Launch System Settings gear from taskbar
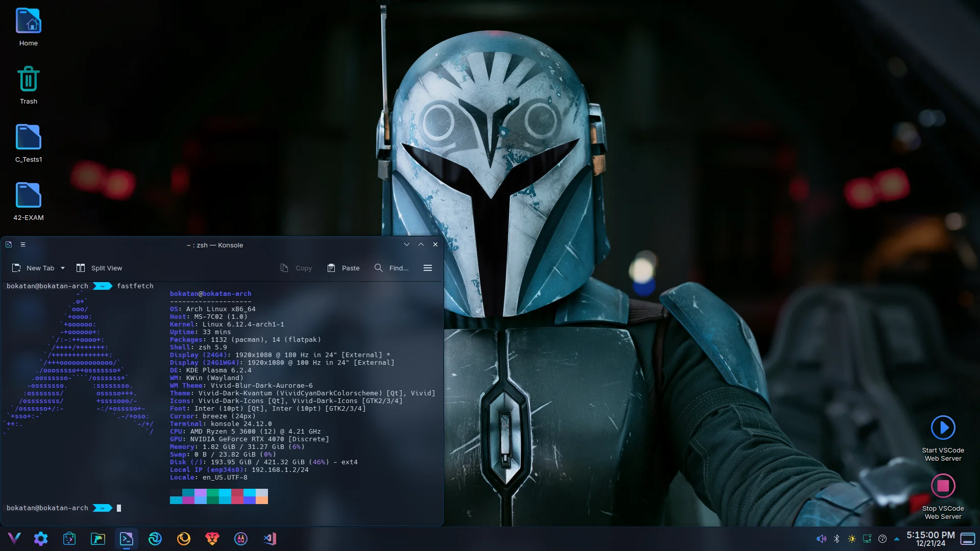980x551 pixels. (x=41, y=538)
